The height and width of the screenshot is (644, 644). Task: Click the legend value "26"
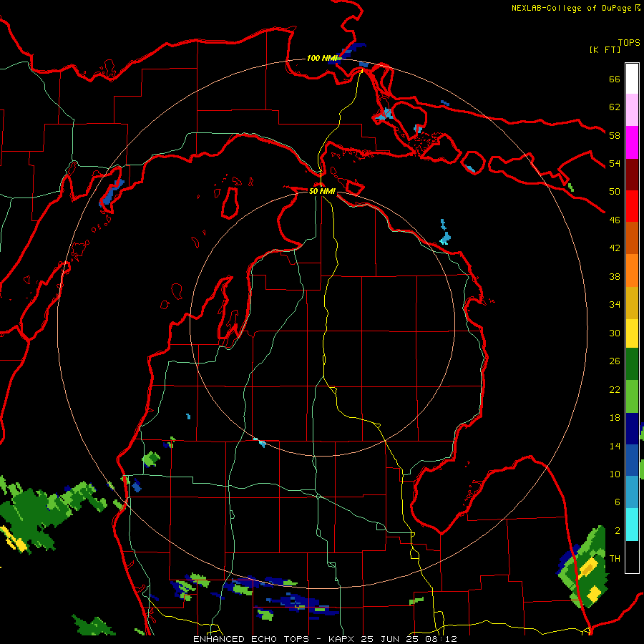615,361
